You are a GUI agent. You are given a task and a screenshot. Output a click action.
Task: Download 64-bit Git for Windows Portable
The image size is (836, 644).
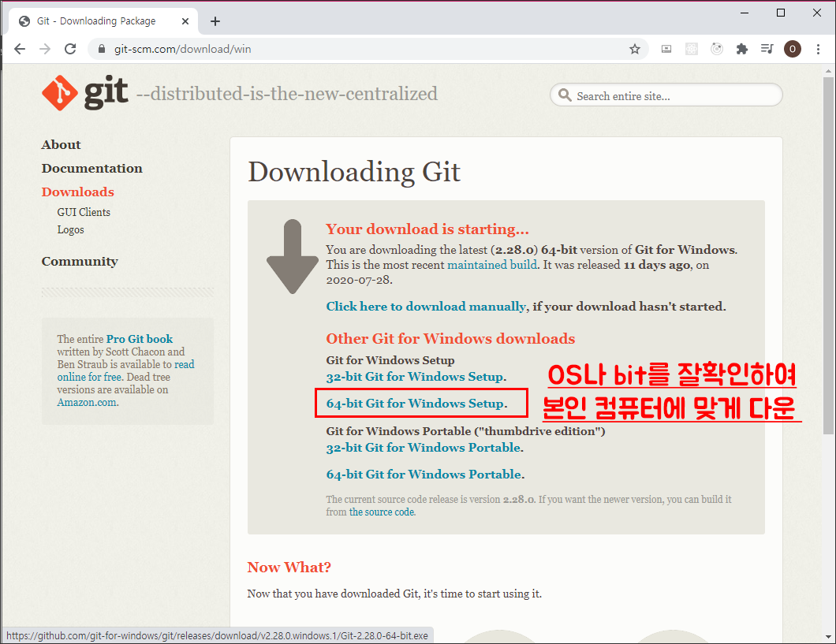coord(424,474)
